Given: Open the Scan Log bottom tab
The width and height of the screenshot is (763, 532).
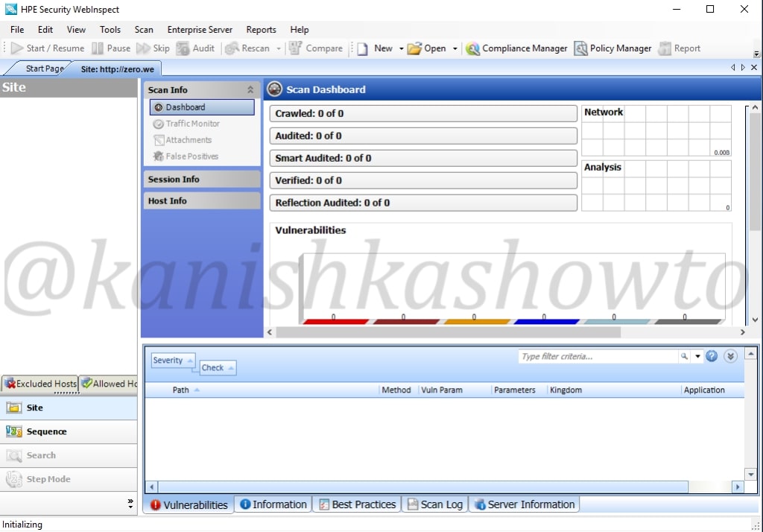Looking at the screenshot, I should point(435,504).
